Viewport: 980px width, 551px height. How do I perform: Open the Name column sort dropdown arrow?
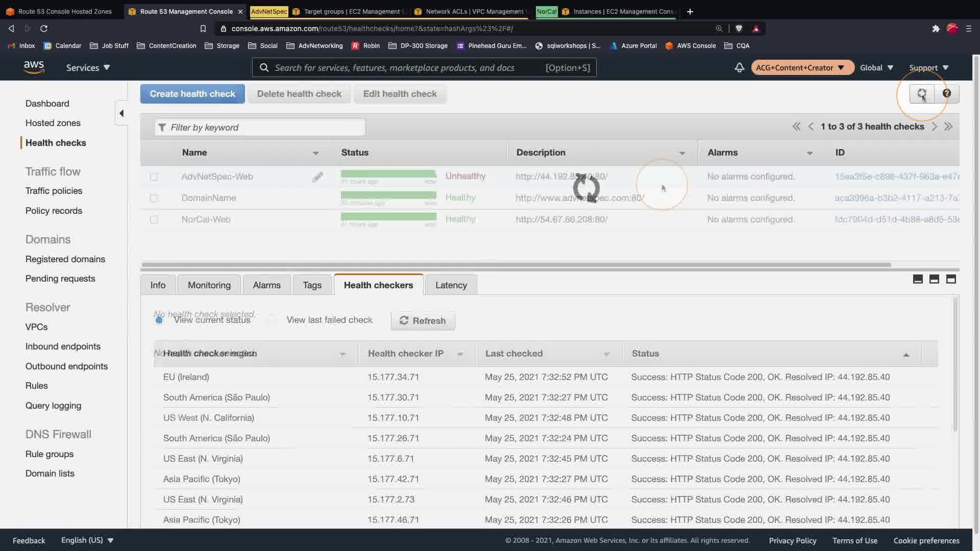[x=315, y=153]
